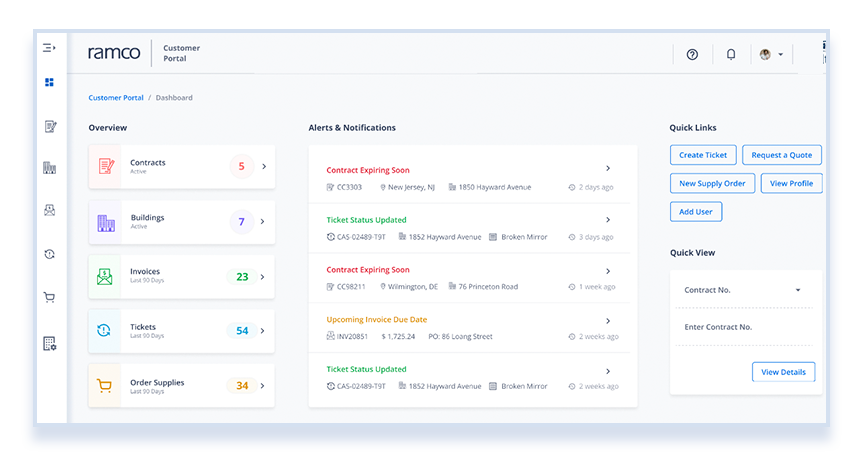Click the New Jersey, NJ location text
This screenshot has height=455, width=863.
point(411,187)
